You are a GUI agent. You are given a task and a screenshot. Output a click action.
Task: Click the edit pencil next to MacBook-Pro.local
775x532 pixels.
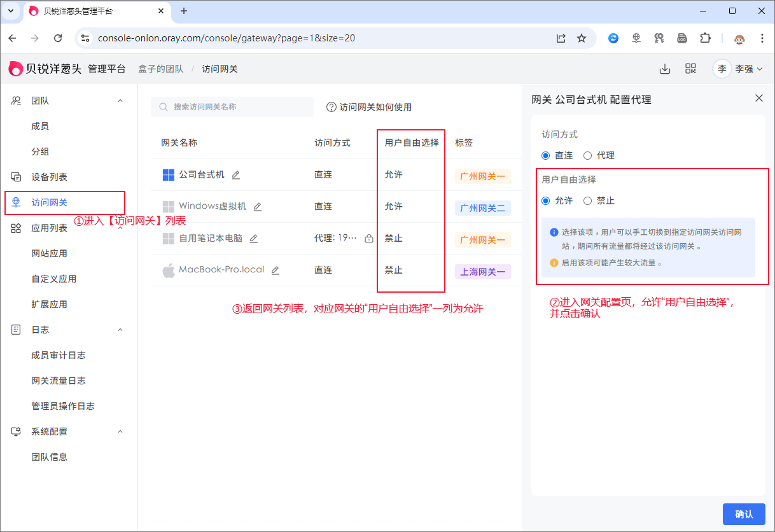(x=276, y=270)
